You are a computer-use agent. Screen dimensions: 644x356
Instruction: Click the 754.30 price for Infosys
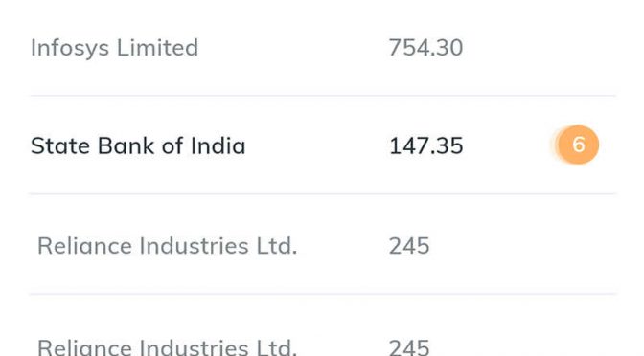425,48
